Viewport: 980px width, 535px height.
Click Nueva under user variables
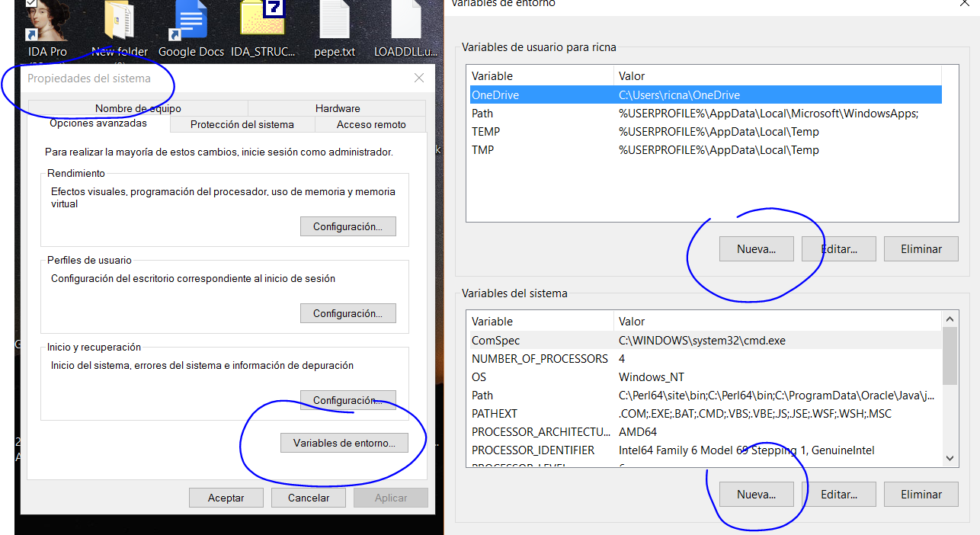pyautogui.click(x=756, y=248)
